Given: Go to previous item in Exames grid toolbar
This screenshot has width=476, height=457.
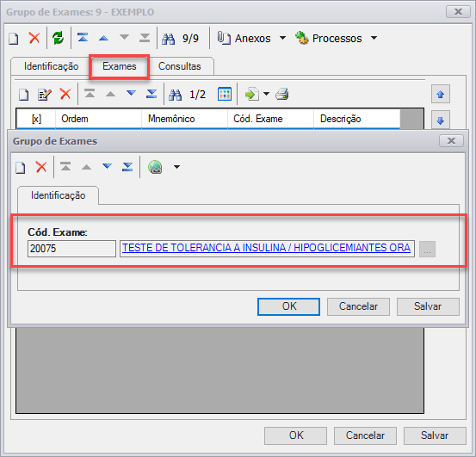Looking at the screenshot, I should tap(110, 94).
